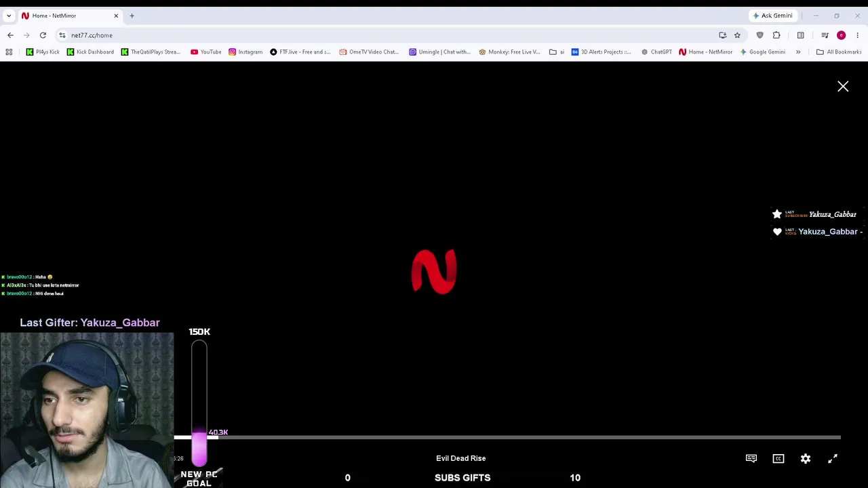The height and width of the screenshot is (488, 868).
Task: Select the Home - NetMirror tab
Action: (70, 16)
